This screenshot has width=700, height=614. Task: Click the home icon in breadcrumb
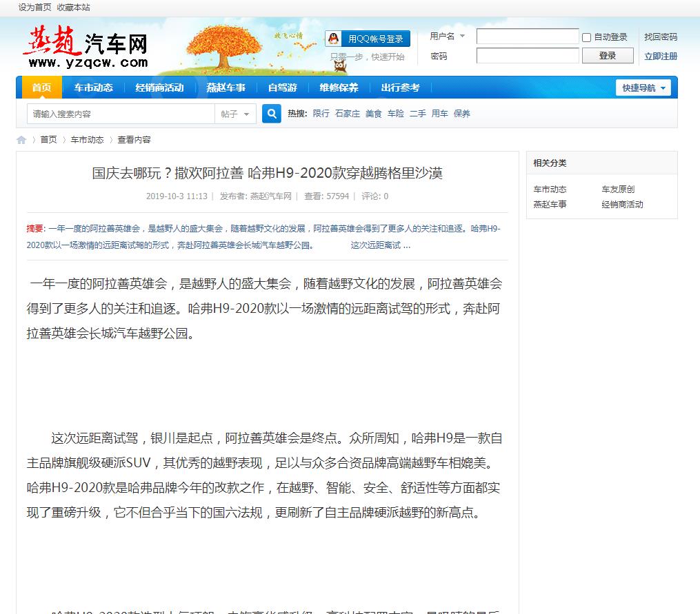pyautogui.click(x=21, y=140)
